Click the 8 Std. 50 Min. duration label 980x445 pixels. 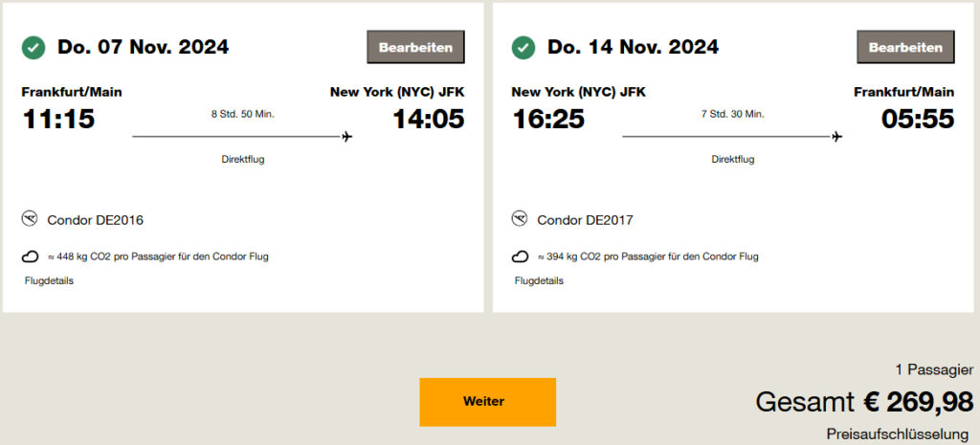[x=243, y=114]
